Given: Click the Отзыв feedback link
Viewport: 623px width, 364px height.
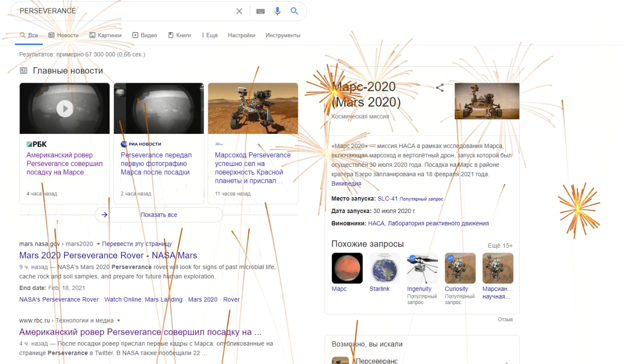Looking at the screenshot, I should click(505, 320).
